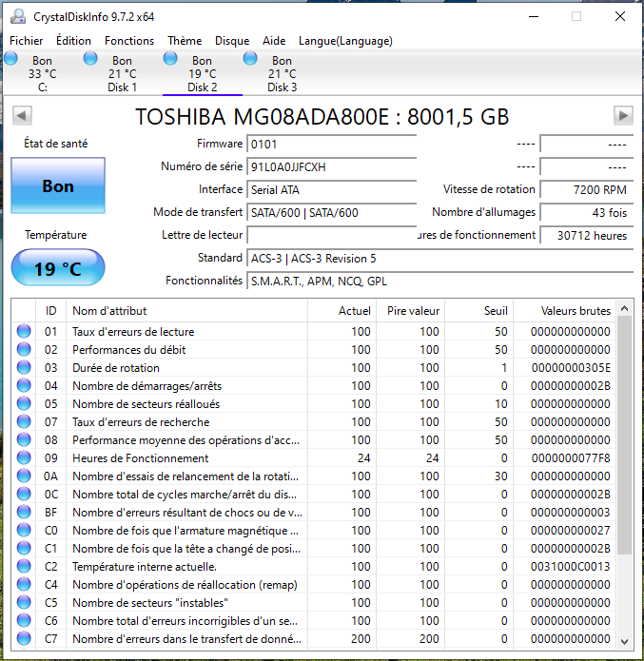Click the blue status icon for attribute 09
The image size is (644, 661).
pyautogui.click(x=24, y=458)
